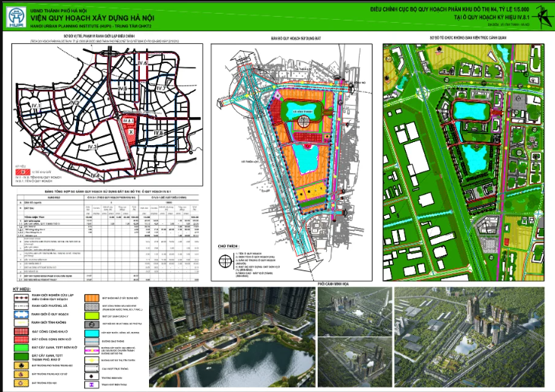Screen dimensions: 555x392
Task: Select the RANH GIỚI NGHIÊN CỨU LẬP boundary legend symbol
Action: click(21, 297)
